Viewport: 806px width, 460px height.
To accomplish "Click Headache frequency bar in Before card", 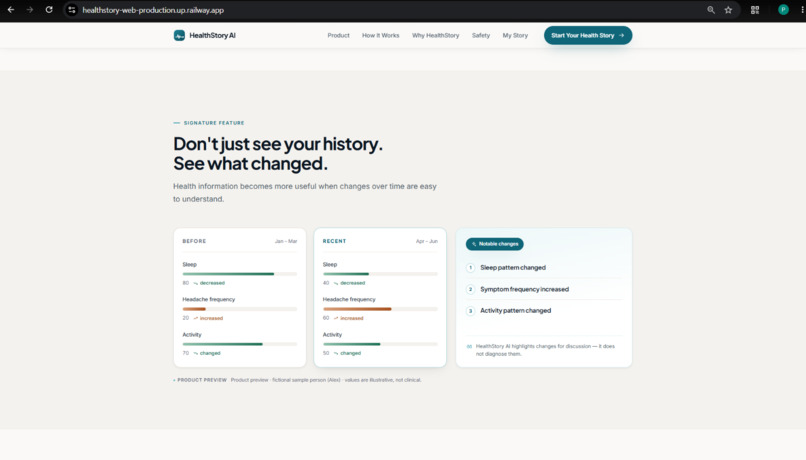I will (x=240, y=309).
